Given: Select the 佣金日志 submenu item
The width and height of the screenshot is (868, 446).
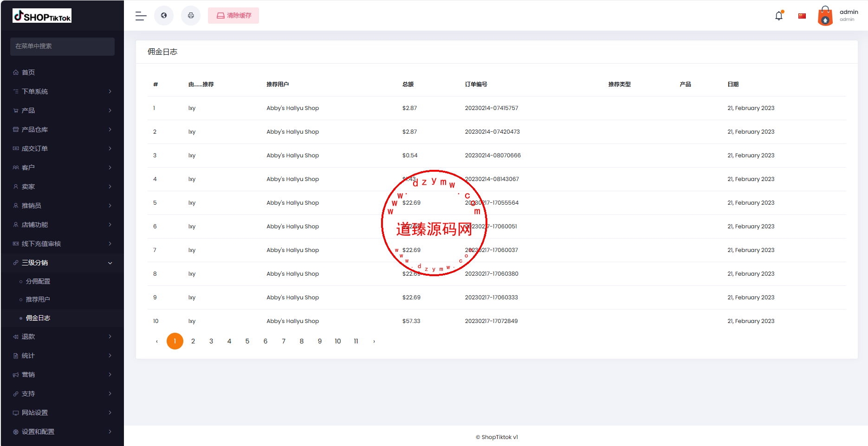Looking at the screenshot, I should [x=38, y=318].
